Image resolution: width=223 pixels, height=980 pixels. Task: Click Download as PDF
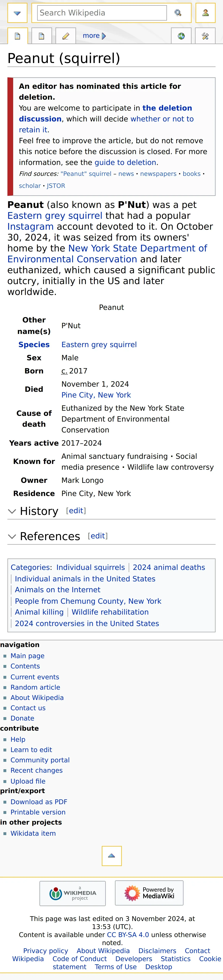(39, 801)
